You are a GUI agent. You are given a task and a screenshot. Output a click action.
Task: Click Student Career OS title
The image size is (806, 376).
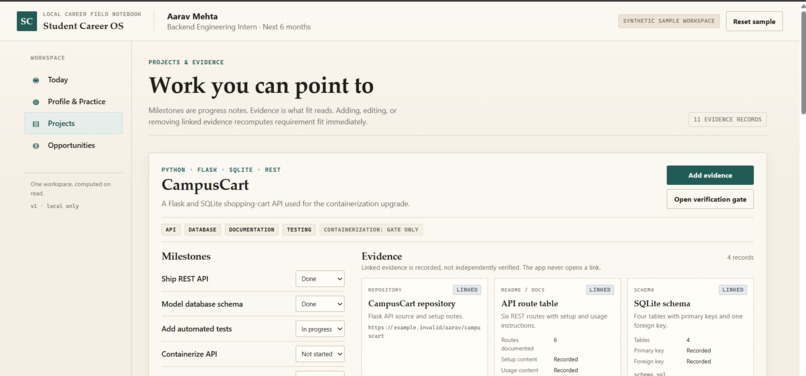coord(83,26)
